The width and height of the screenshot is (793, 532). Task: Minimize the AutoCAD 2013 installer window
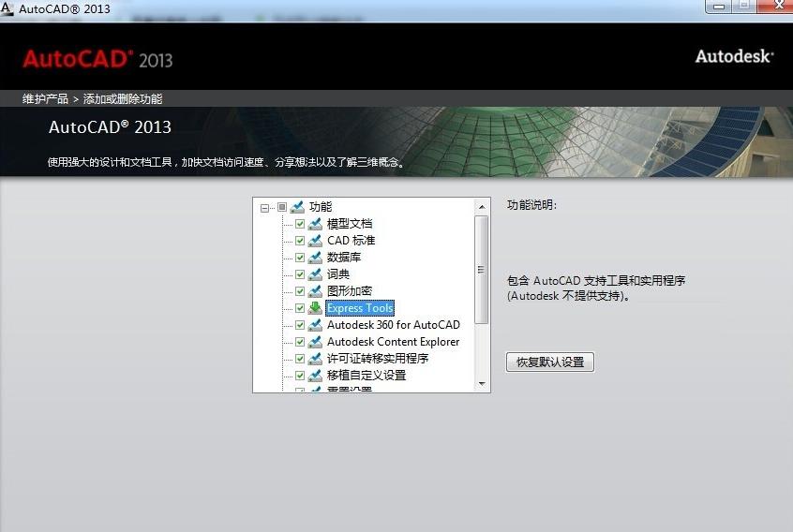click(x=719, y=7)
